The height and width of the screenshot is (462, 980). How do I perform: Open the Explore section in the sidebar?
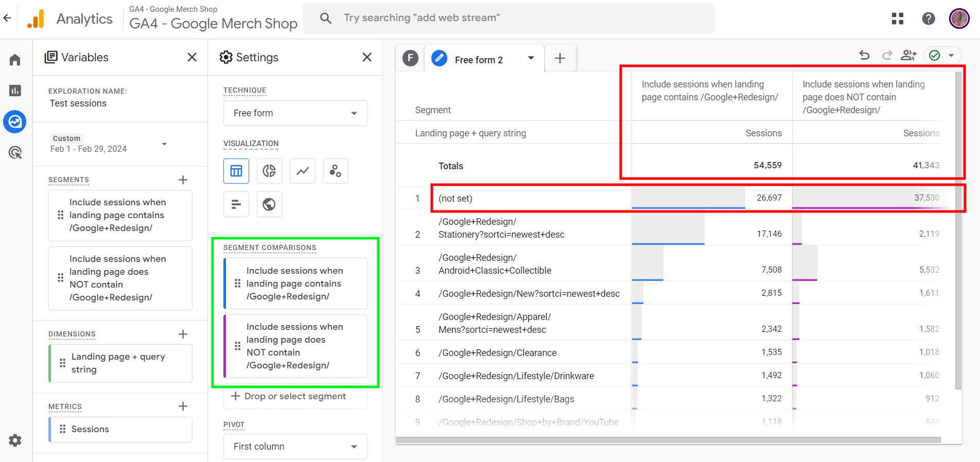tap(15, 122)
